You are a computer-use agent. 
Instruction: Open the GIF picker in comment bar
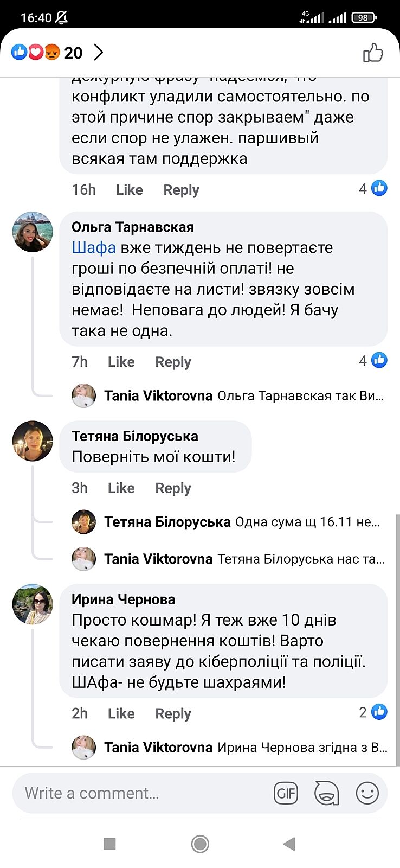coord(286,794)
